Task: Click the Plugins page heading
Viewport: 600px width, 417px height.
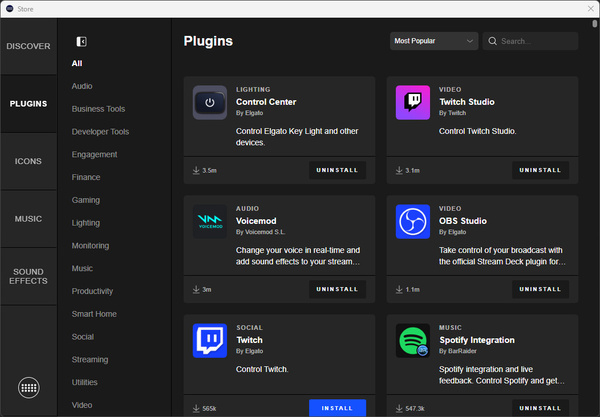Action: click(208, 41)
